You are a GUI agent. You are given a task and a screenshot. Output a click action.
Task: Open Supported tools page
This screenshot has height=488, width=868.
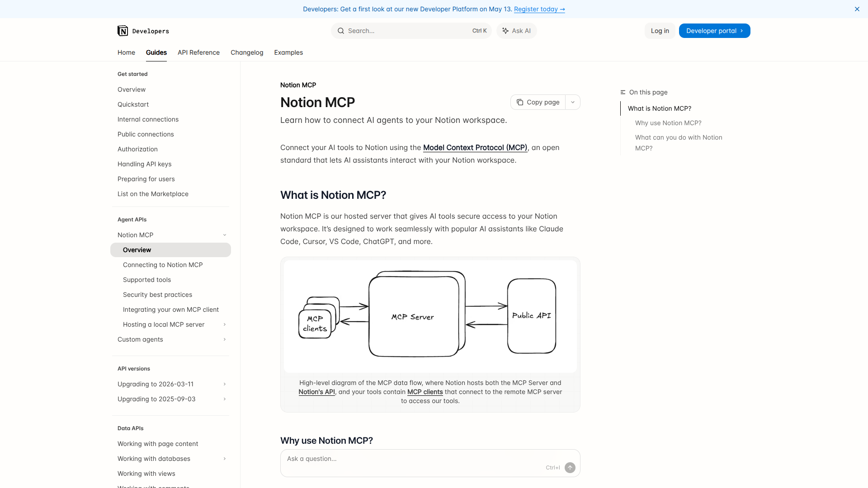pos(147,280)
